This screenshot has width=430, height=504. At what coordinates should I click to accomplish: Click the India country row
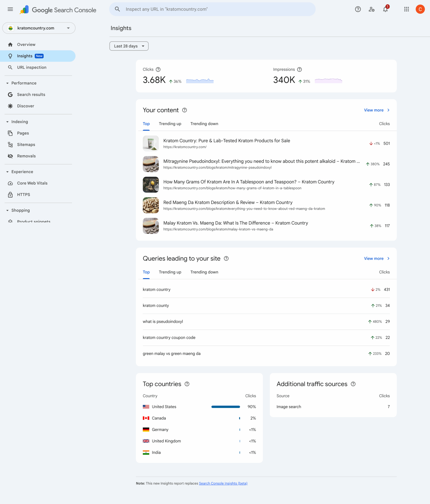pyautogui.click(x=199, y=453)
